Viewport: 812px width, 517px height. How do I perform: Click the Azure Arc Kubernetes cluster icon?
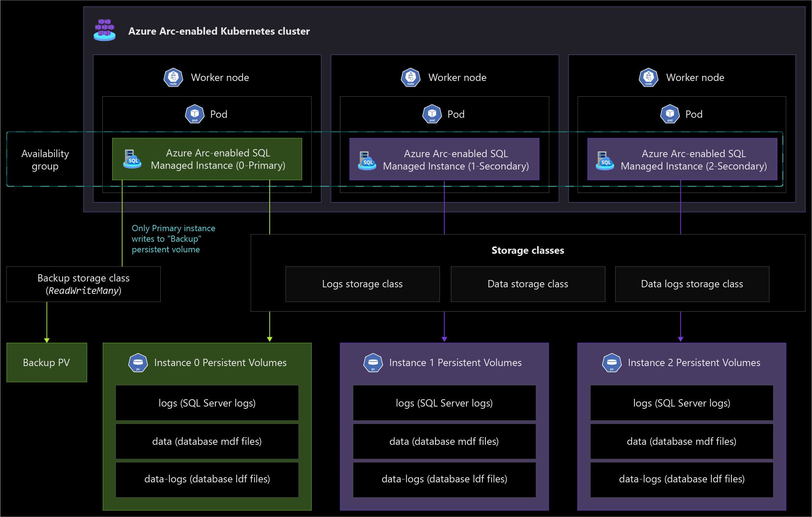(x=105, y=30)
